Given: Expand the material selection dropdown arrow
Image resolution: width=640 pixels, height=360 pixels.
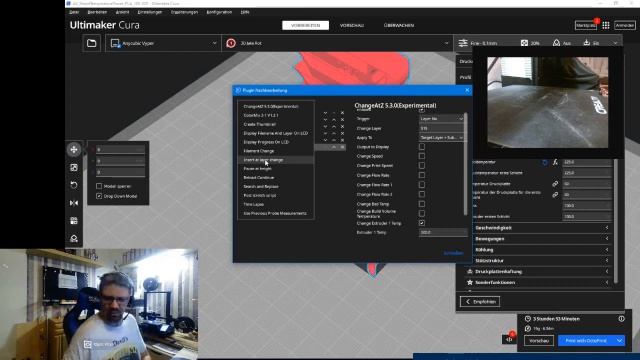Looking at the screenshot, I should pyautogui.click(x=446, y=43).
